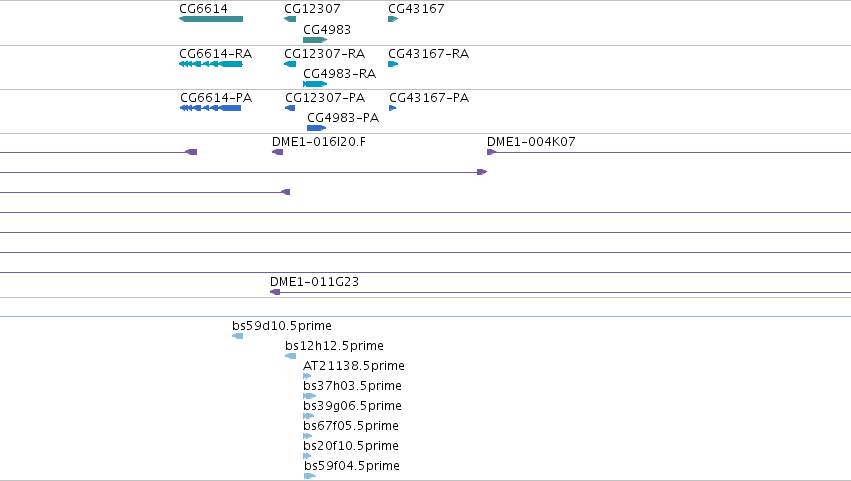This screenshot has height=481, width=851.
Task: Click the bs59d10.5prime label text
Action: (x=282, y=326)
